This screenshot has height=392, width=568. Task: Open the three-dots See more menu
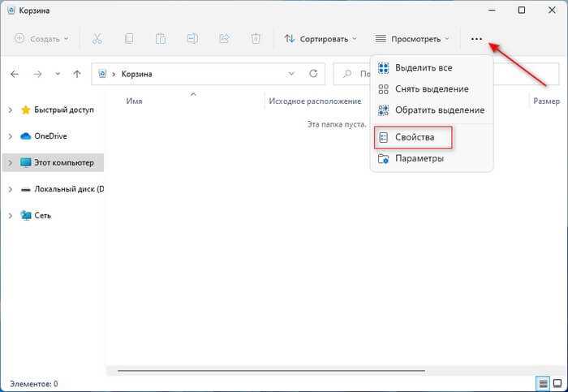point(476,39)
